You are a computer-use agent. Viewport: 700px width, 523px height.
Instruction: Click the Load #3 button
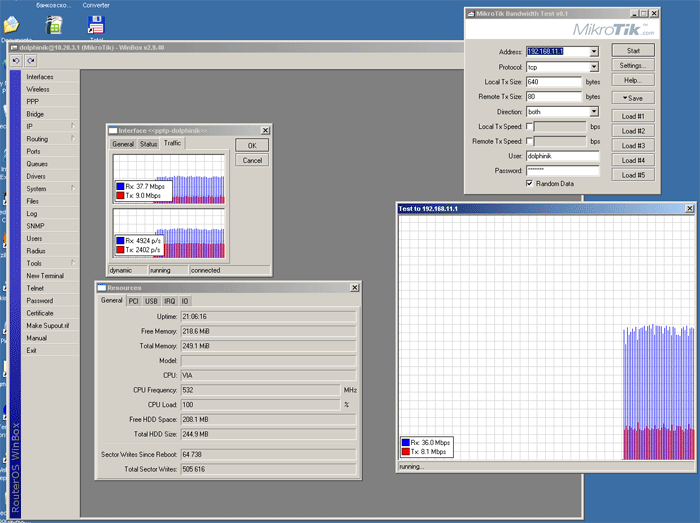tap(633, 145)
